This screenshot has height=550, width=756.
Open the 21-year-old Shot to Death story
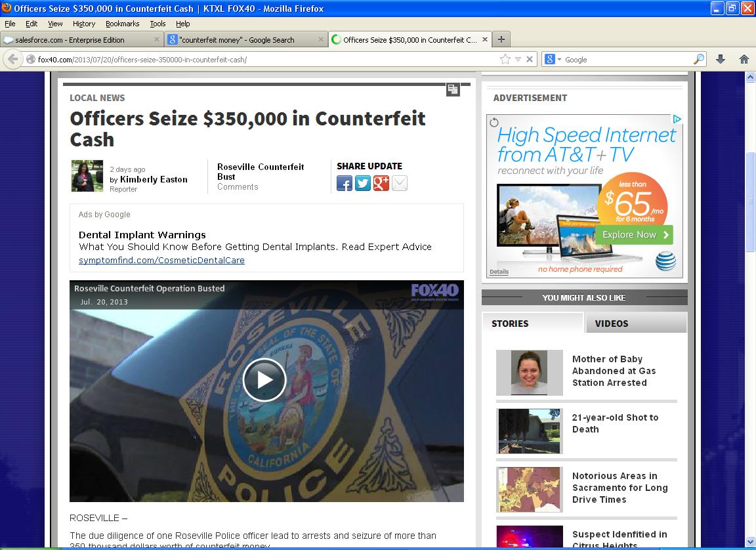(615, 423)
